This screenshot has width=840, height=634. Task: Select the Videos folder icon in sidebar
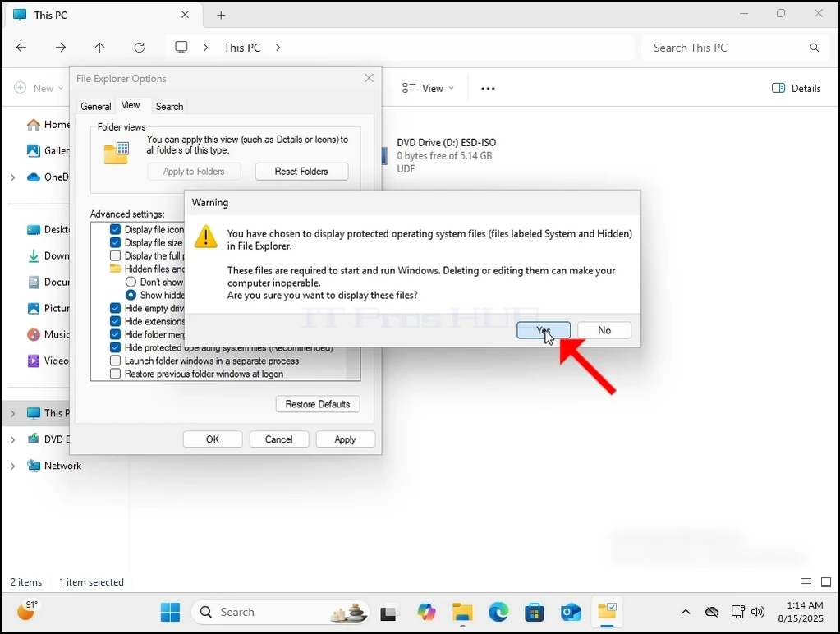[33, 361]
